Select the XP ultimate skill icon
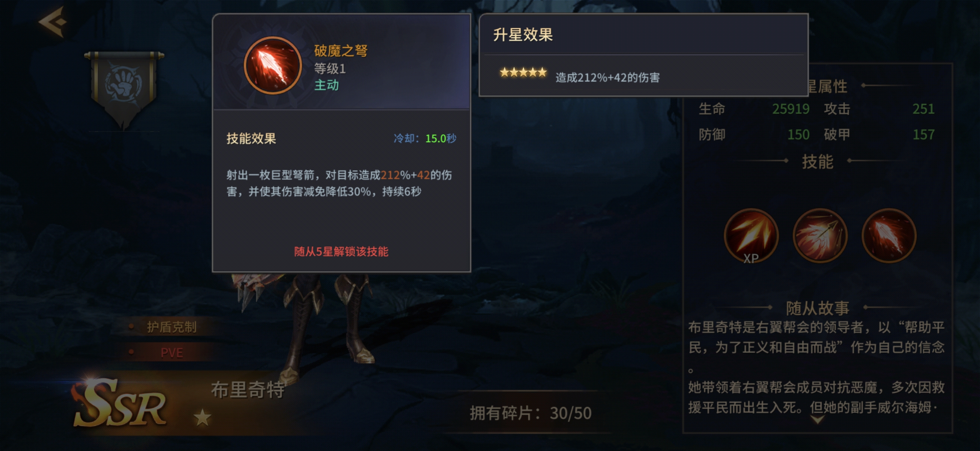Image resolution: width=980 pixels, height=451 pixels. [x=751, y=236]
